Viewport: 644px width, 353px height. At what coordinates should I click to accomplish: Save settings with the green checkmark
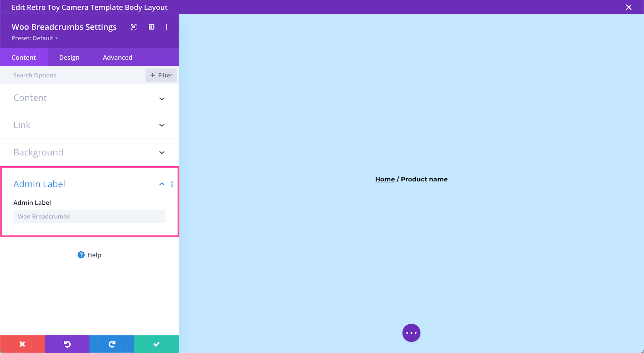click(156, 344)
